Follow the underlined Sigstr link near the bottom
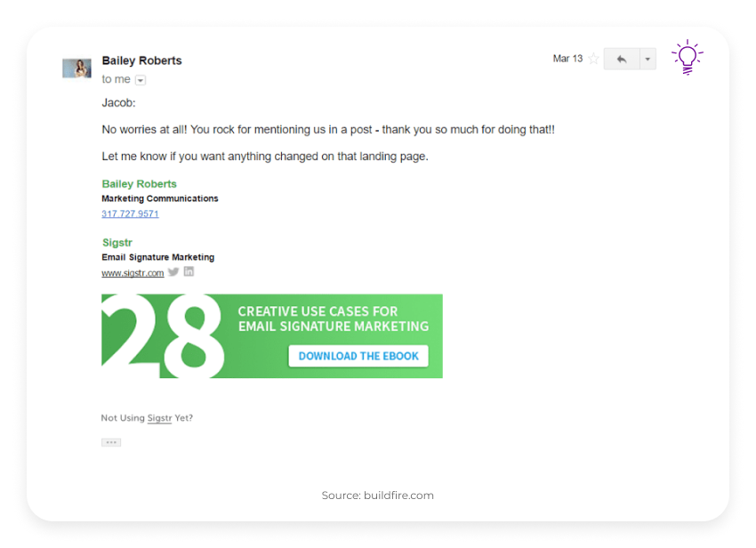 coord(159,417)
